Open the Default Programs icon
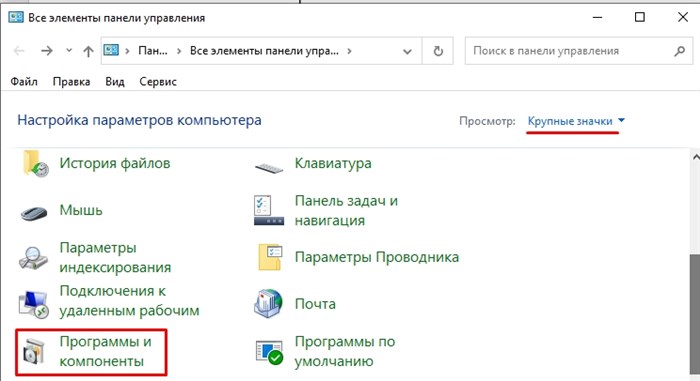This screenshot has height=381, width=700. (x=269, y=352)
